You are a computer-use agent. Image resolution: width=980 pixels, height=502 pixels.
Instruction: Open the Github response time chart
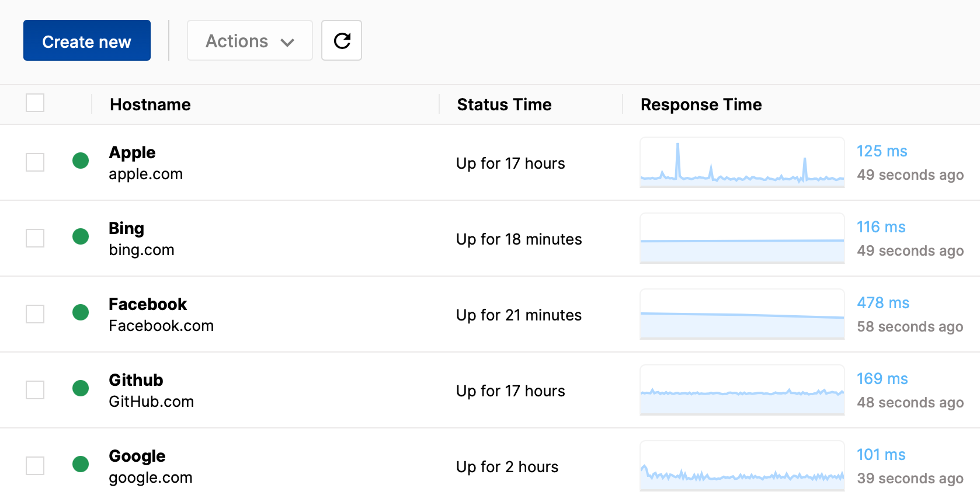[x=742, y=390]
